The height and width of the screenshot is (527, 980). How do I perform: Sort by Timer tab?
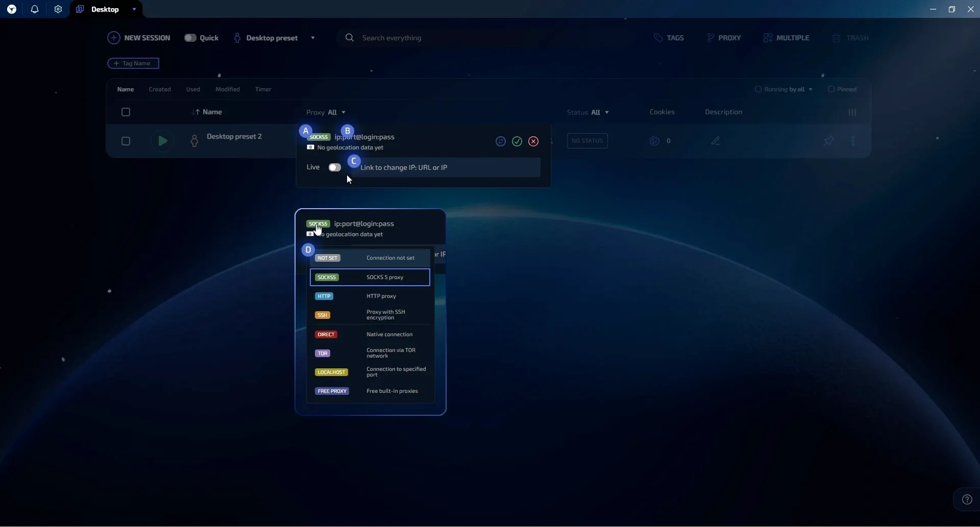coord(263,89)
